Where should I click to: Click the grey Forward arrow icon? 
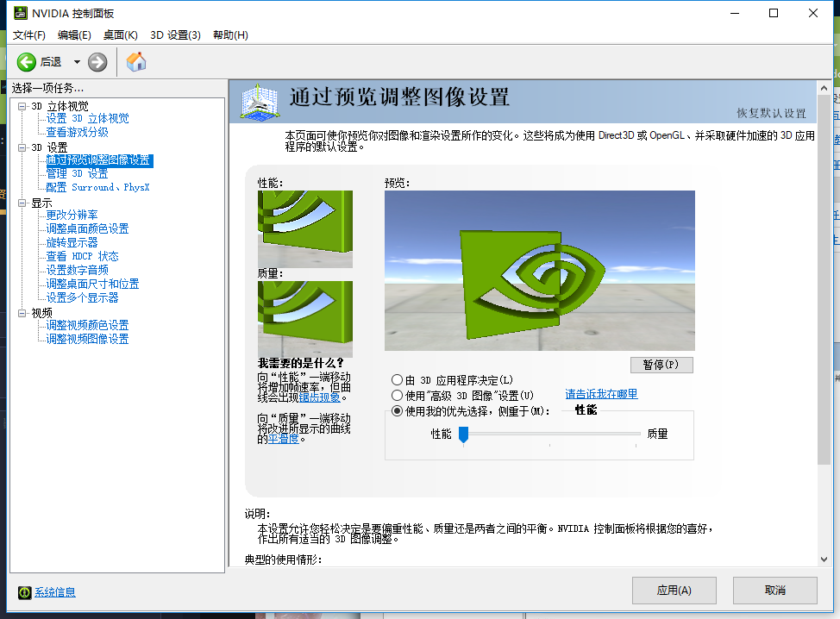97,62
